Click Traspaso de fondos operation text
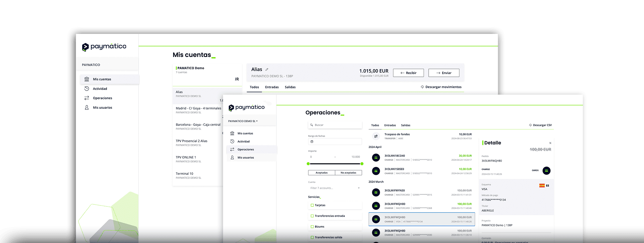The width and height of the screenshot is (644, 243). pos(397,134)
